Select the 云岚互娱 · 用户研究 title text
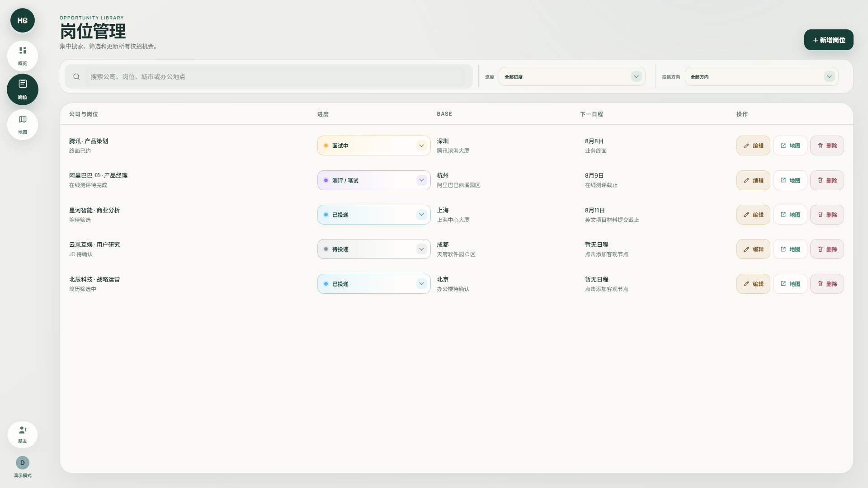 (94, 244)
